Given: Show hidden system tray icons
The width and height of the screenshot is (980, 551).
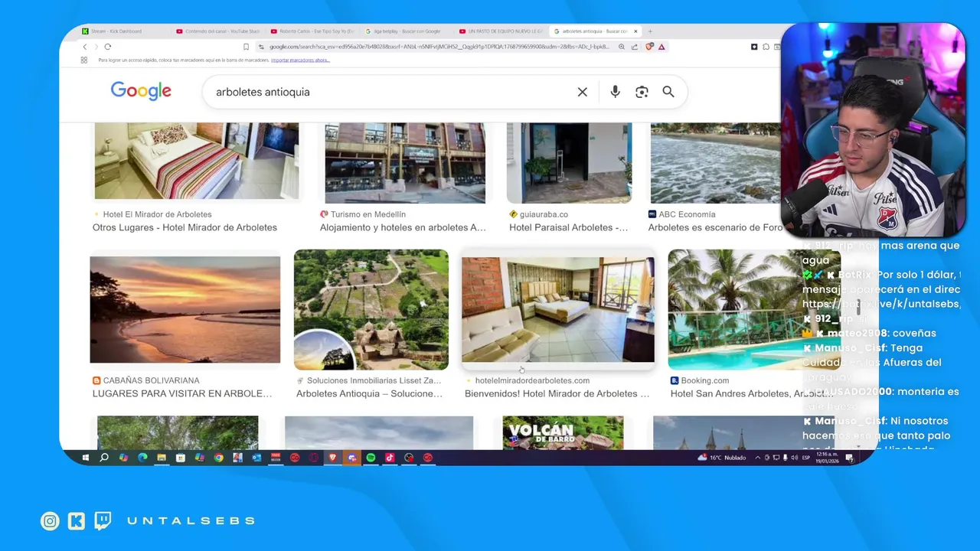Looking at the screenshot, I should pyautogui.click(x=758, y=458).
